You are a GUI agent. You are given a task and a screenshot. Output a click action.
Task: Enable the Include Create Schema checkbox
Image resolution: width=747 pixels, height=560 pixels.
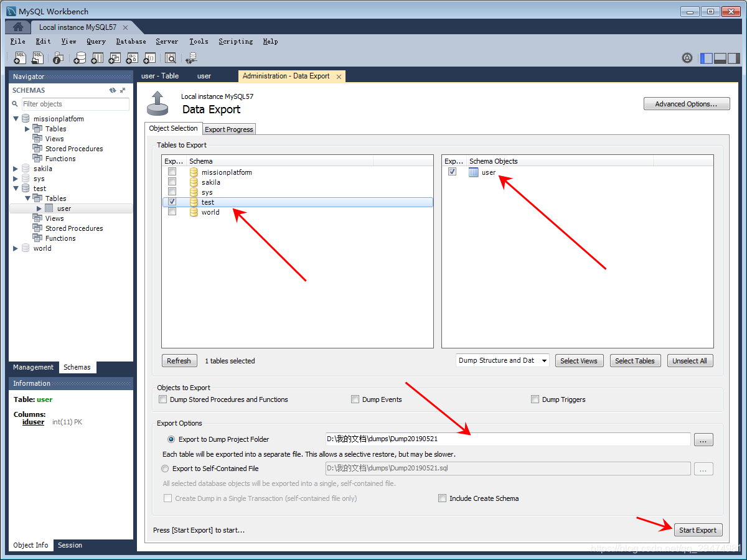coord(443,498)
